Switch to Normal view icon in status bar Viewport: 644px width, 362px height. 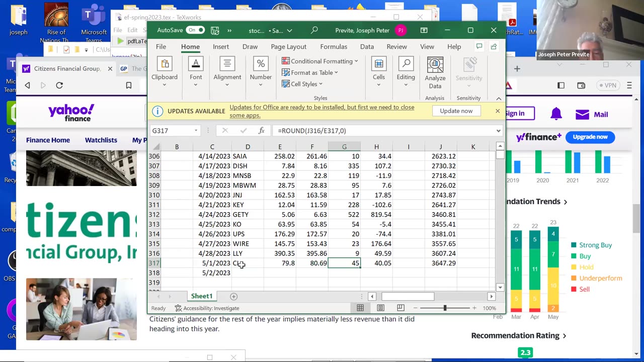[360, 308]
